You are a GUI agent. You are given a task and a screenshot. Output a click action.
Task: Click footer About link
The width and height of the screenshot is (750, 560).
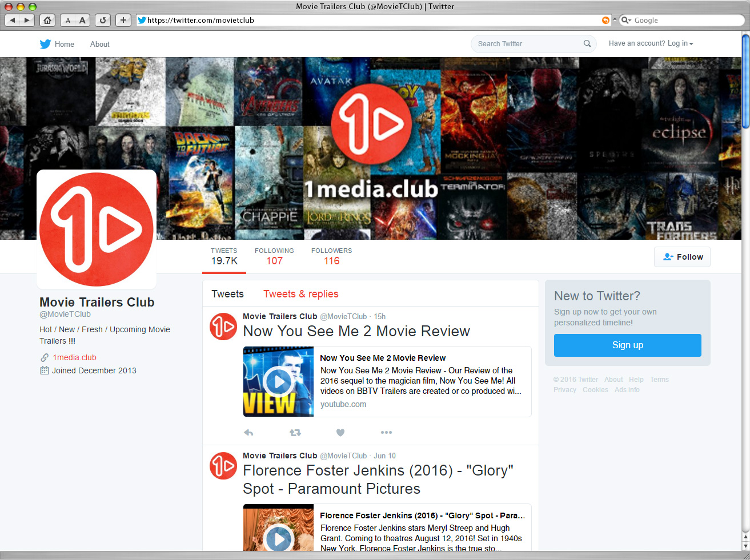tap(613, 380)
